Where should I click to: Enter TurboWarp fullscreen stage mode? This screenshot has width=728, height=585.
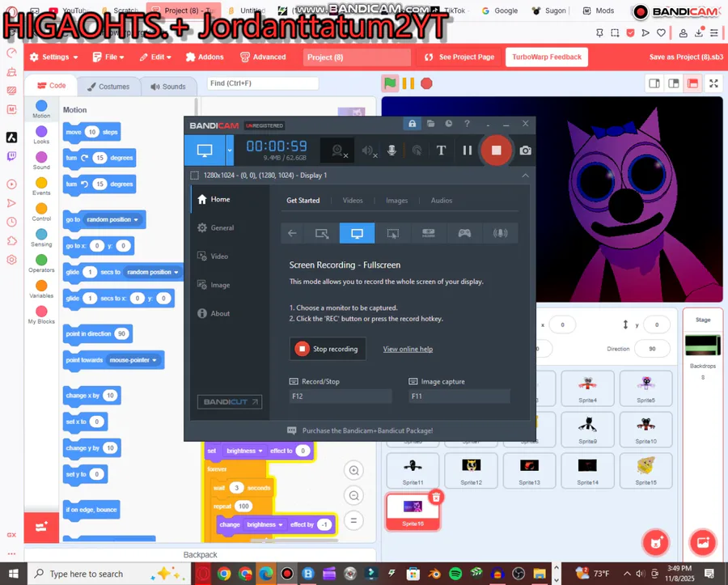(x=713, y=83)
